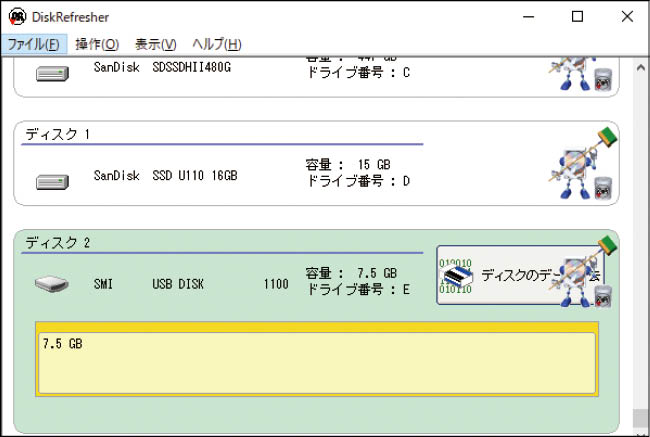Image resolution: width=650 pixels, height=437 pixels.
Task: Open the ファイル(F) menu
Action: 33,44
